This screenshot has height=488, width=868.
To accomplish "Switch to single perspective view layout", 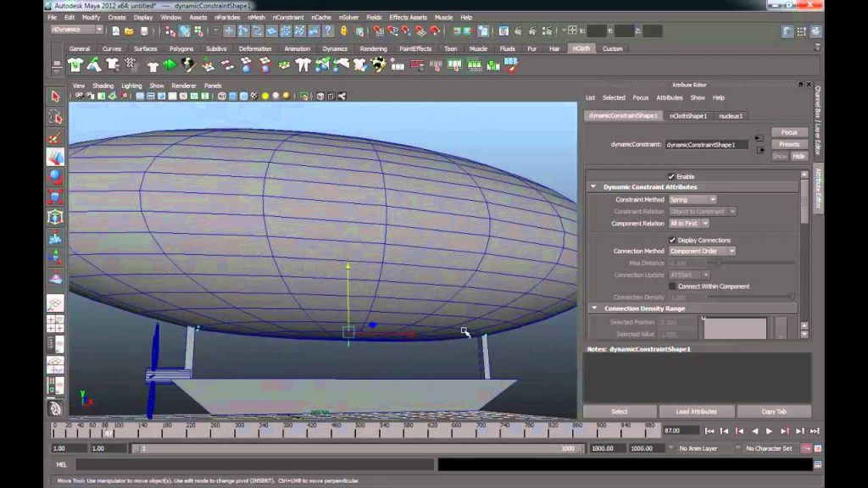I will 55,303.
